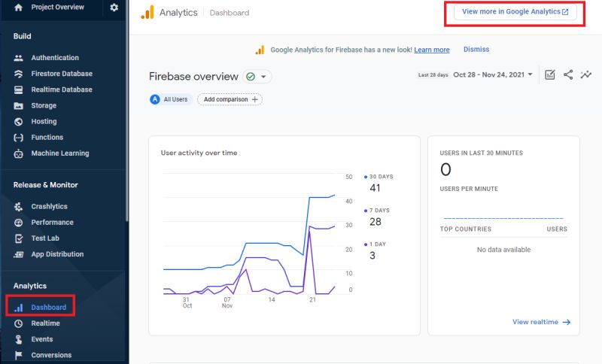
Task: Click the Conversions flag icon
Action: [x=18, y=355]
